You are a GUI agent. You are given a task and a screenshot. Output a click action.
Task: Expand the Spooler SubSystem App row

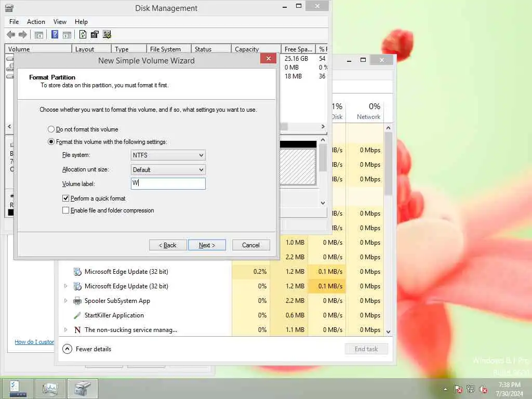point(65,301)
